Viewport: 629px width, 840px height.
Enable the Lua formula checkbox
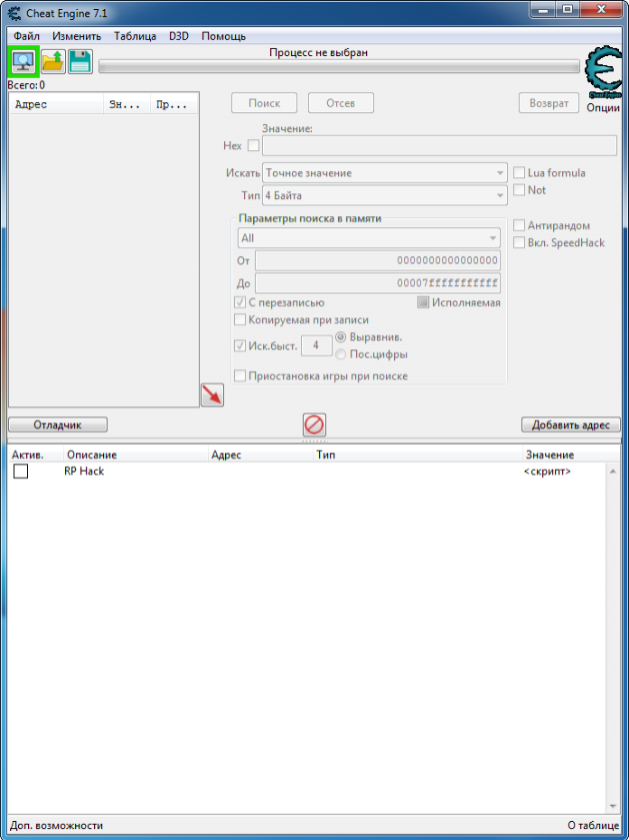pyautogui.click(x=519, y=173)
